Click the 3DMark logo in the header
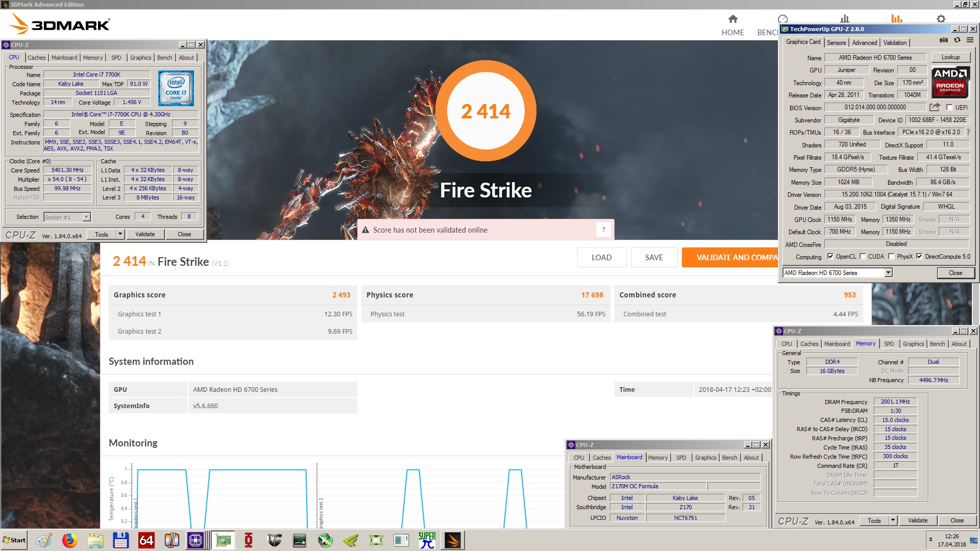The width and height of the screenshot is (980, 551). tap(60, 24)
